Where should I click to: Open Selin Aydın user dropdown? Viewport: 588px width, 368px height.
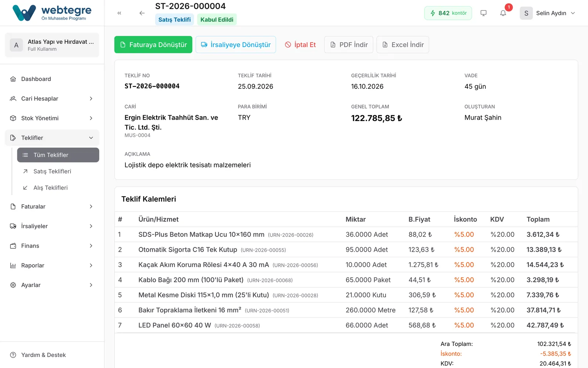tap(548, 13)
